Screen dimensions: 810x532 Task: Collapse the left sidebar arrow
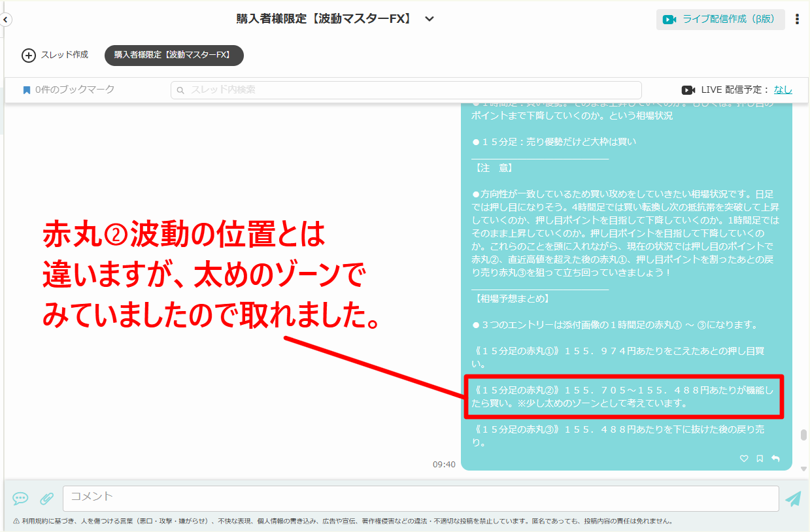[x=5, y=20]
